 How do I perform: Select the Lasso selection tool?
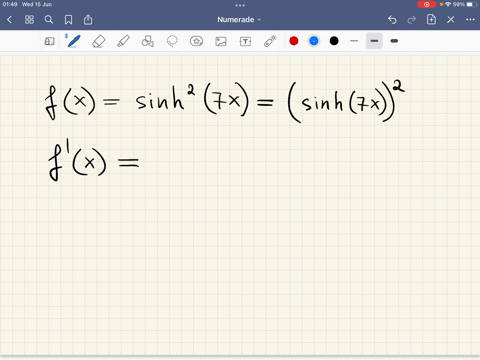[x=172, y=41]
